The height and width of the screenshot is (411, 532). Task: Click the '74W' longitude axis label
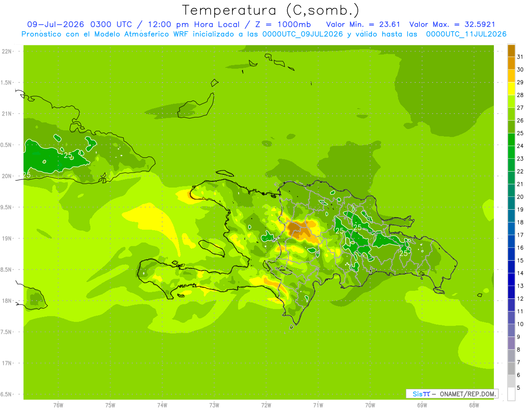[x=162, y=405]
